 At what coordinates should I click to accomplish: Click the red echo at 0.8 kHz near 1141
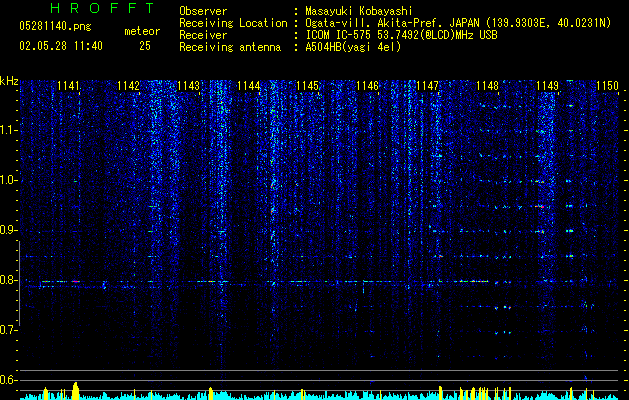(x=75, y=282)
